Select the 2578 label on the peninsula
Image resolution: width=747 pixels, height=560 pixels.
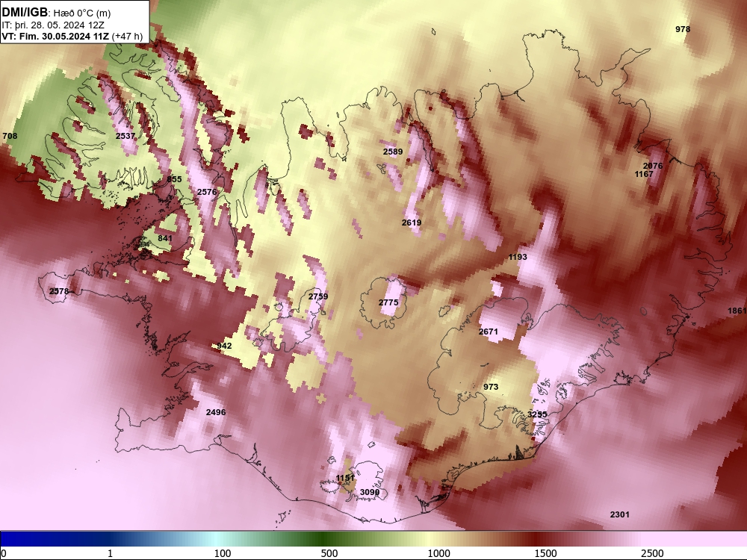[x=59, y=291]
